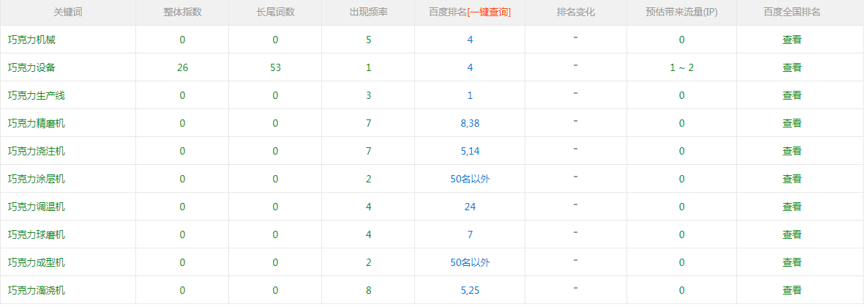Click Baidu rank 8,38 for 巧克力精磨机

[470, 123]
